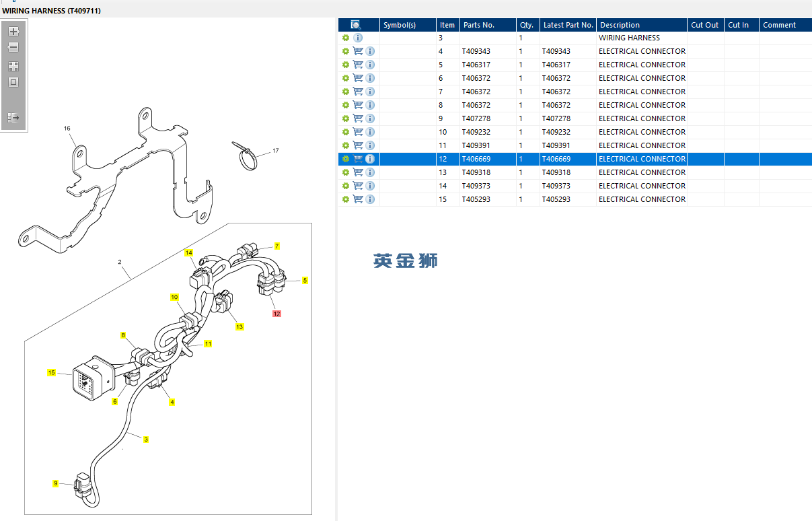Click gear icon for item 4 T409343
Image resolution: width=812 pixels, height=521 pixels.
[346, 51]
